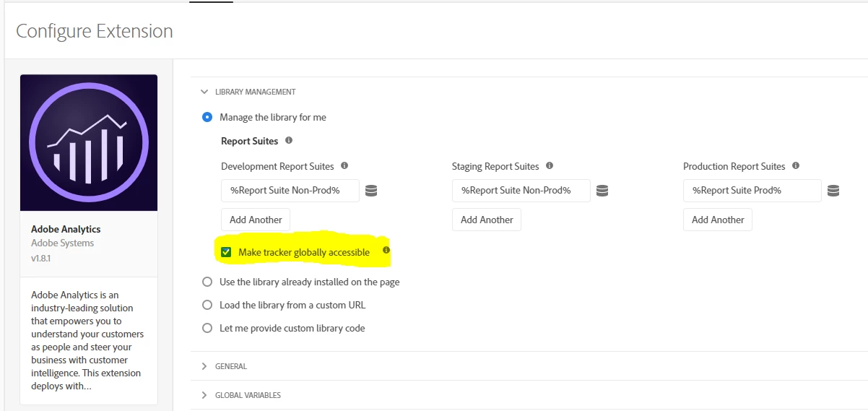Select Manage the library for me

[x=207, y=117]
